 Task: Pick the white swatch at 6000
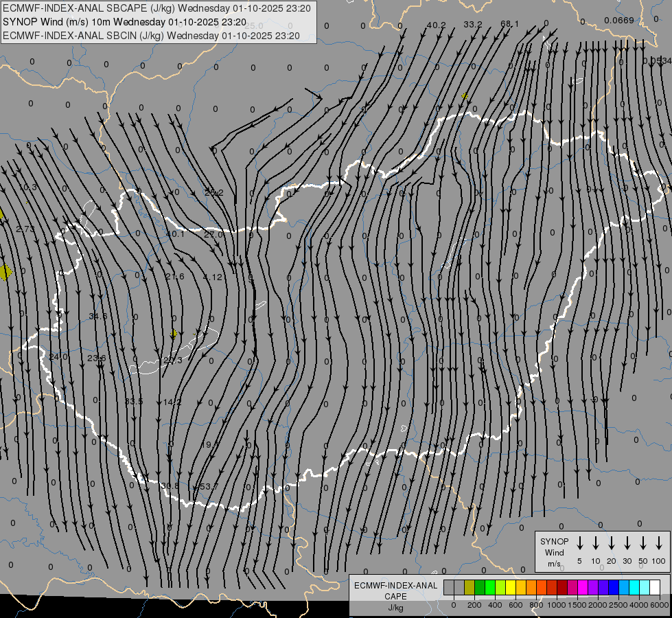tap(654, 588)
